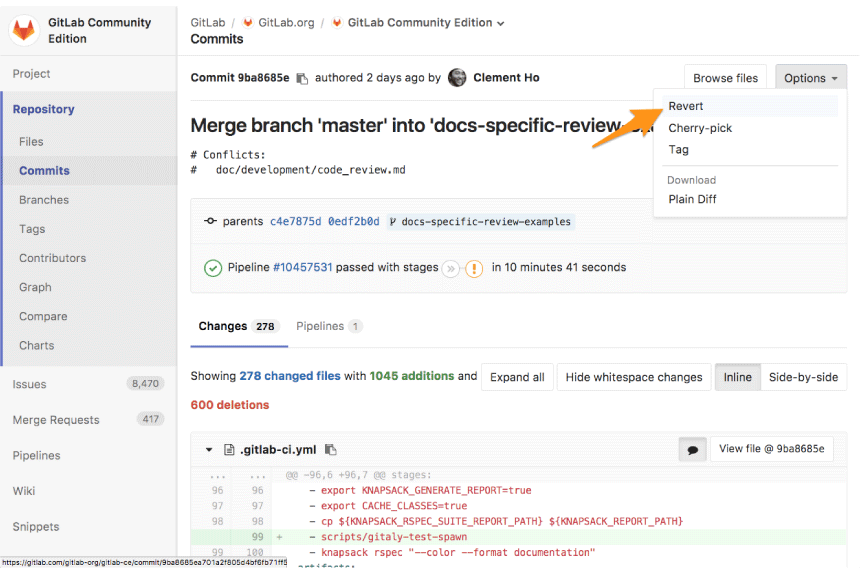Click GitLab breadcrumb link

pos(208,22)
